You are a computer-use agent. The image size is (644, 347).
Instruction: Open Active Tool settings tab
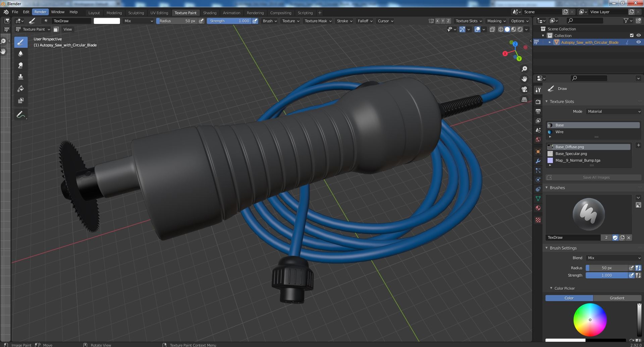[538, 90]
